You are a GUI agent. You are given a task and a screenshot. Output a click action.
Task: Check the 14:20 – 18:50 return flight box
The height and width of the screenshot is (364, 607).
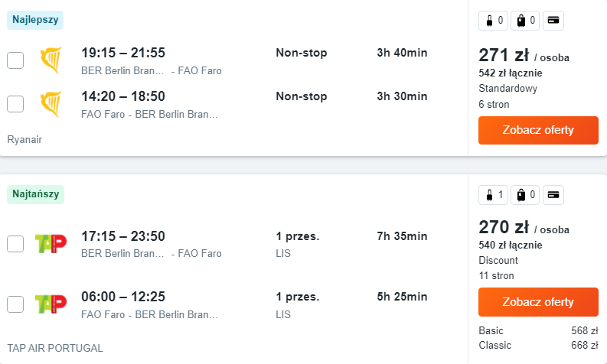click(15, 104)
